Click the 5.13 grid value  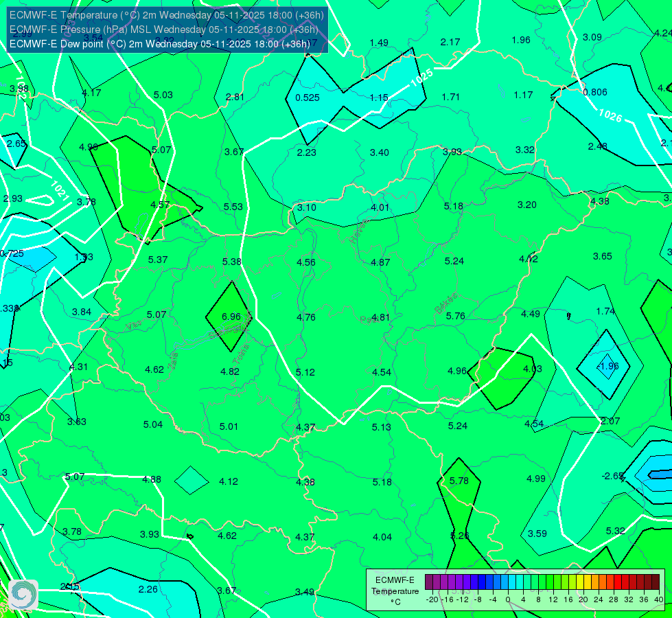(381, 426)
